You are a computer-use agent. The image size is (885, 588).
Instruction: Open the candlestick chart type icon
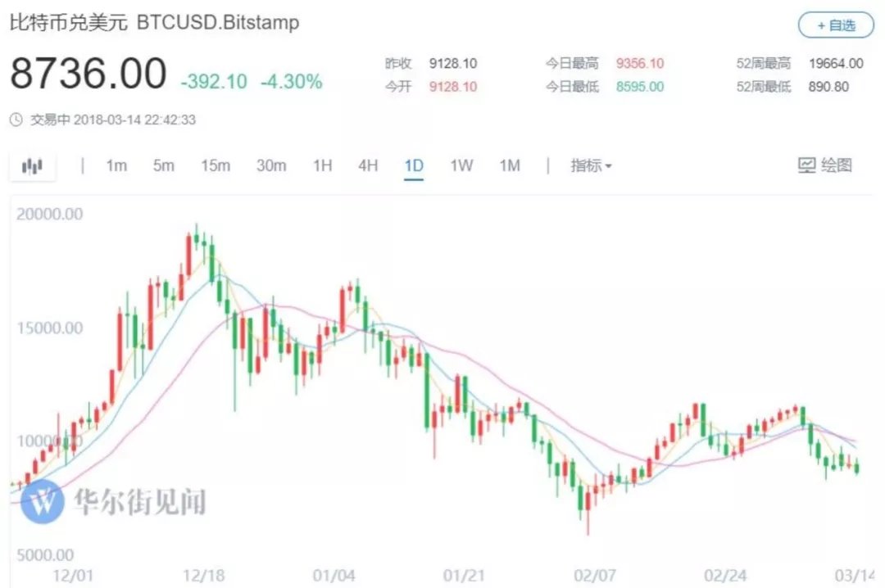(32, 166)
